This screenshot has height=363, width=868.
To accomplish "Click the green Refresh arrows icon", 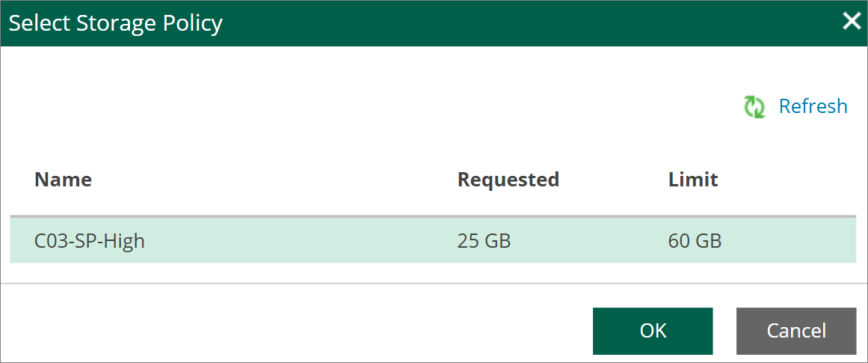I will [x=754, y=106].
